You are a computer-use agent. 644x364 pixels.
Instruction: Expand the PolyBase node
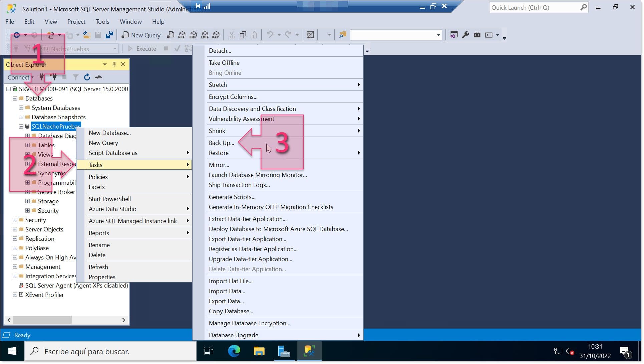15,248
